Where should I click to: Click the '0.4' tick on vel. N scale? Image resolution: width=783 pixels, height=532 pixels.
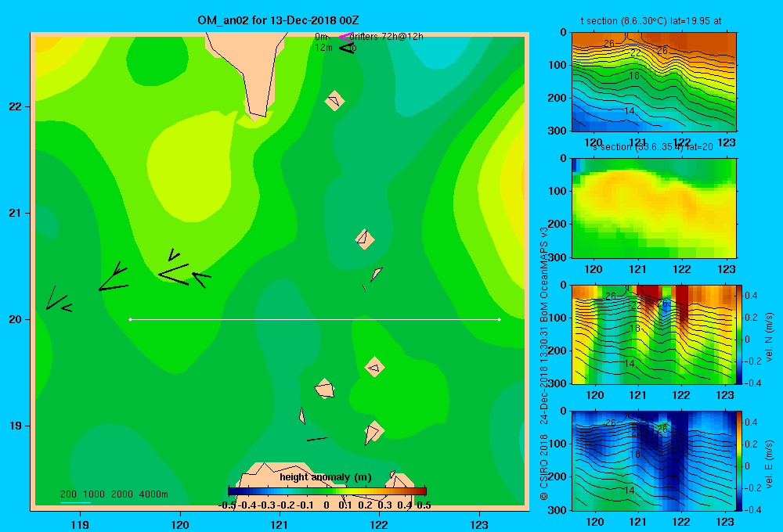(751, 296)
